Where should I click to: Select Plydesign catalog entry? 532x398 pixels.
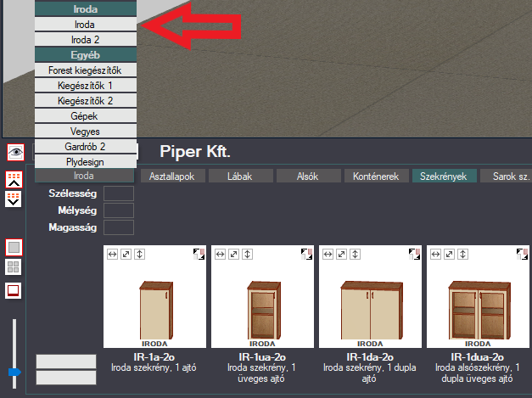coord(86,162)
